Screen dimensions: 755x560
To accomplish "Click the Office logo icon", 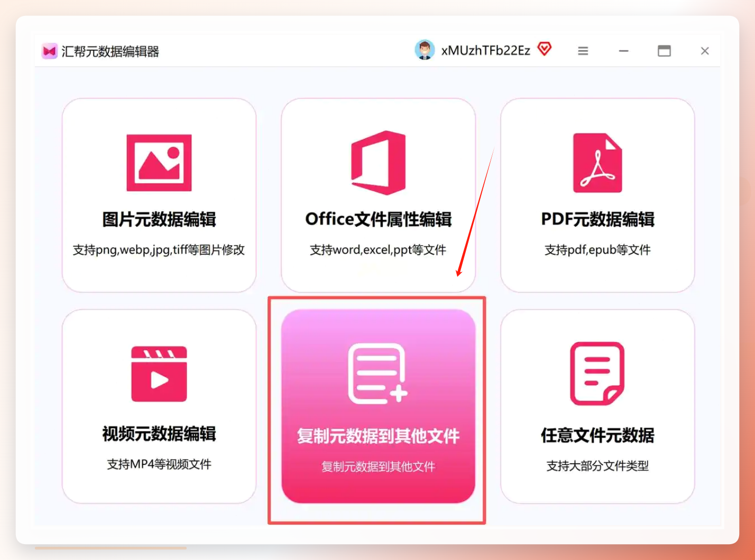I will (x=379, y=163).
